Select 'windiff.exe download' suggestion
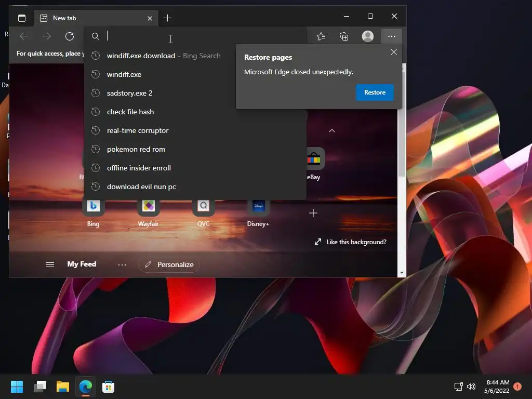The height and width of the screenshot is (399, 532). coord(195,56)
